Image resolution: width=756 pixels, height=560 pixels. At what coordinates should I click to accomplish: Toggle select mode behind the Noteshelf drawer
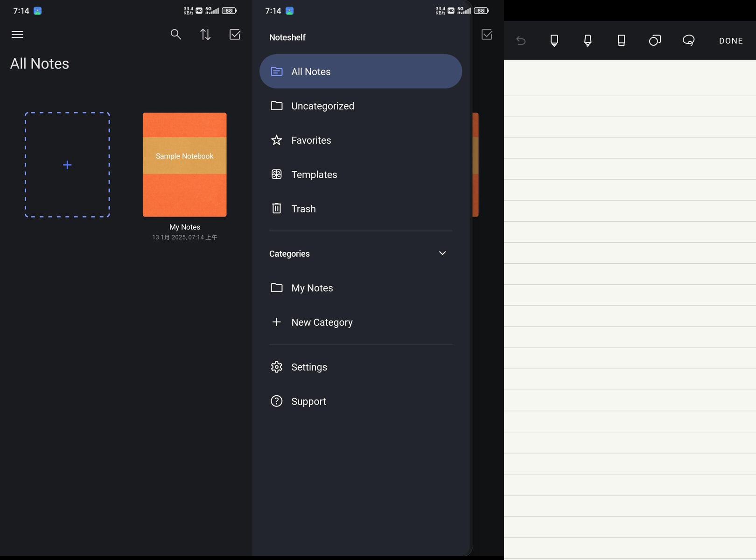coord(487,35)
